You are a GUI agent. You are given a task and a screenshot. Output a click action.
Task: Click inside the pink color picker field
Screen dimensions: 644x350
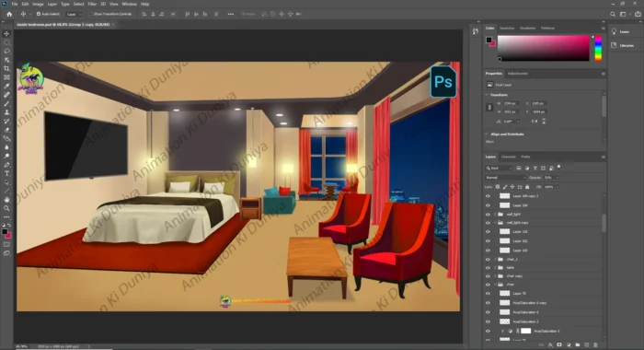tap(544, 48)
